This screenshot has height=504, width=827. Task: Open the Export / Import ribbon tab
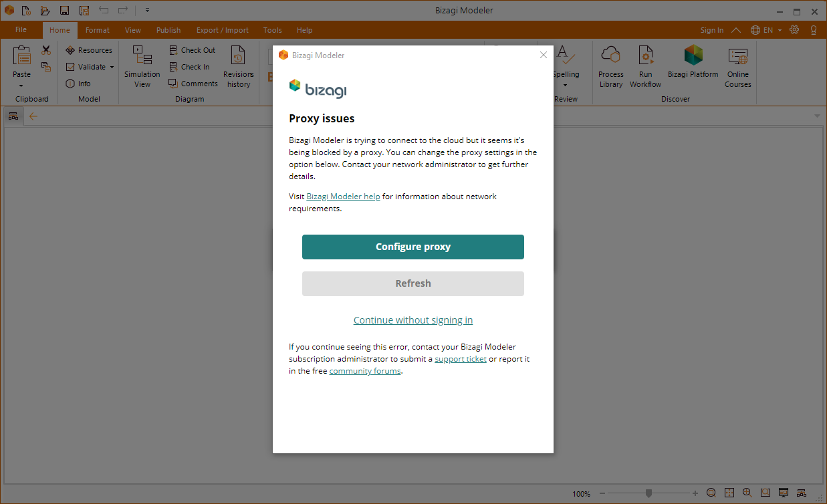coord(223,30)
